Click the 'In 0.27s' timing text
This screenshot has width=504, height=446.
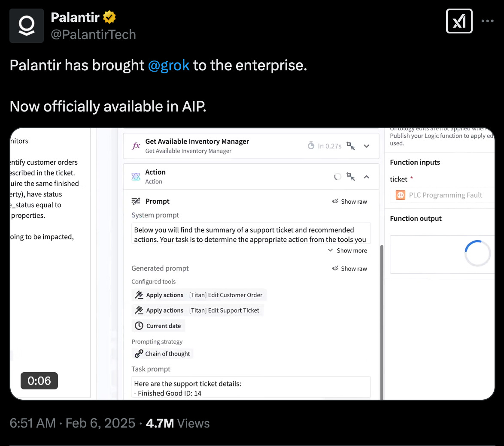pos(329,146)
